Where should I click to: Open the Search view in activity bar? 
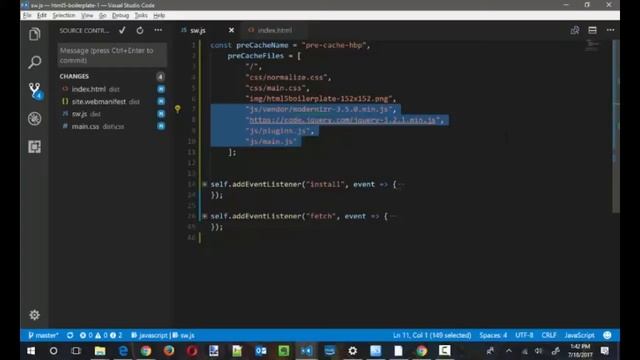pos(35,62)
